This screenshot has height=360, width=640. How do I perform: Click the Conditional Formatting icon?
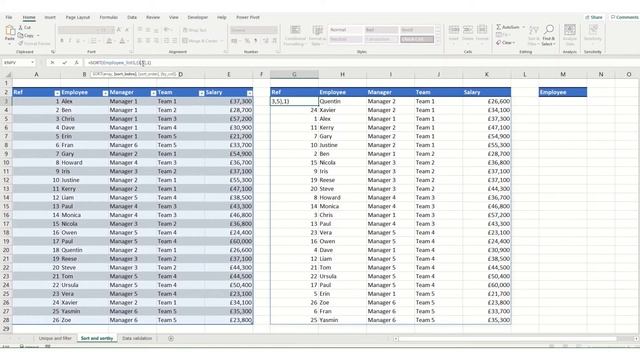(x=295, y=30)
